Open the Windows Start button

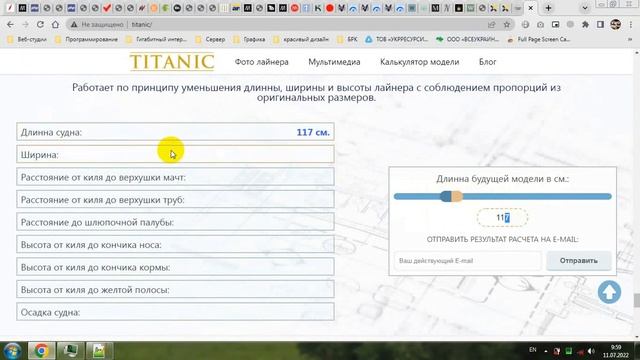[x=12, y=351]
